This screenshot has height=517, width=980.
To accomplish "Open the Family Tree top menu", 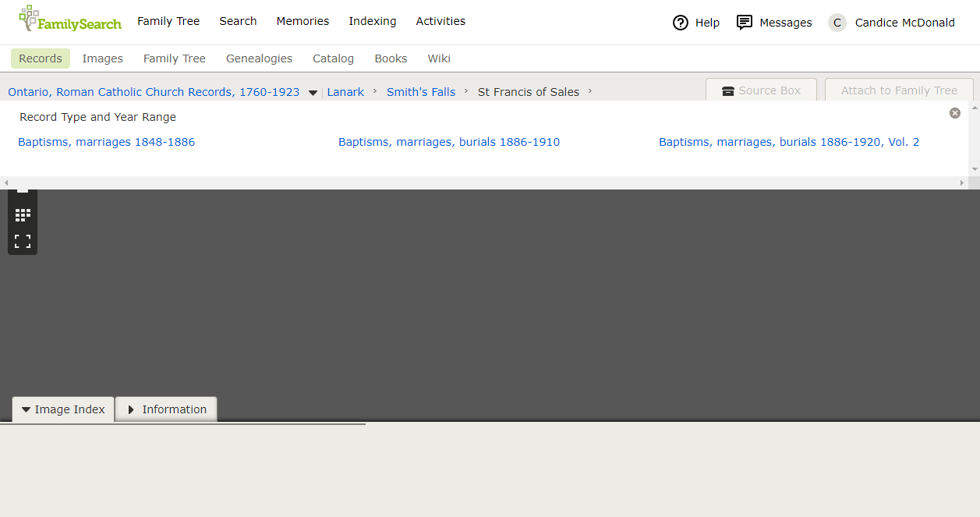I will (x=168, y=21).
